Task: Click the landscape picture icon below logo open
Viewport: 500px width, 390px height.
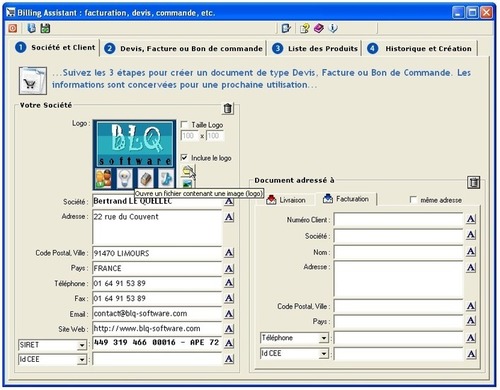Action: [187, 183]
